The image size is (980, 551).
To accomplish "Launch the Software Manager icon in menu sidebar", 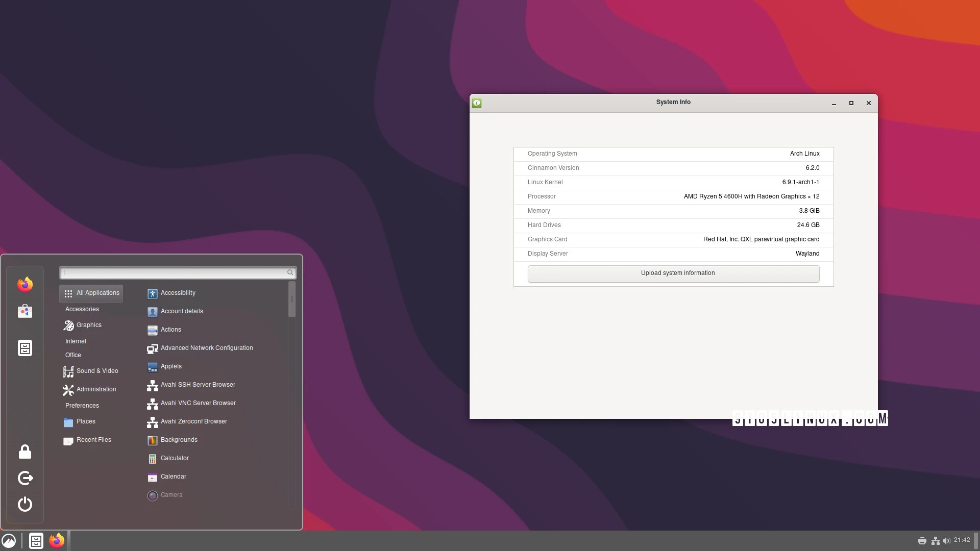I will [x=24, y=311].
